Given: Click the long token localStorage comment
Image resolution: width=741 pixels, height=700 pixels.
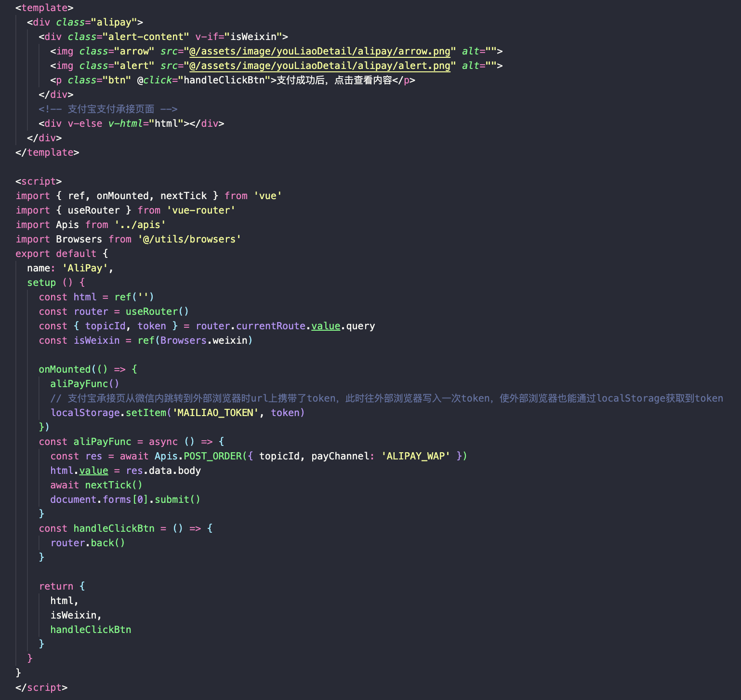Looking at the screenshot, I should (x=387, y=398).
